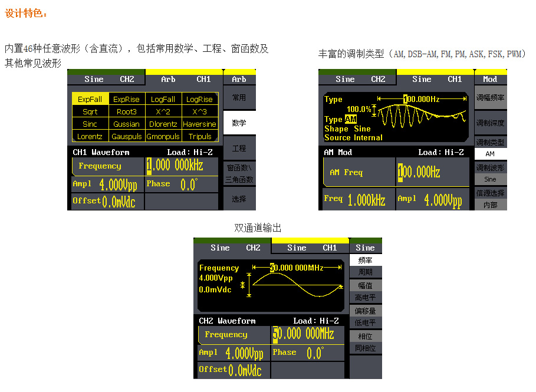Open the 调制波形 Sine selector
Image resolution: width=536 pixels, height=392 pixels.
point(490,173)
